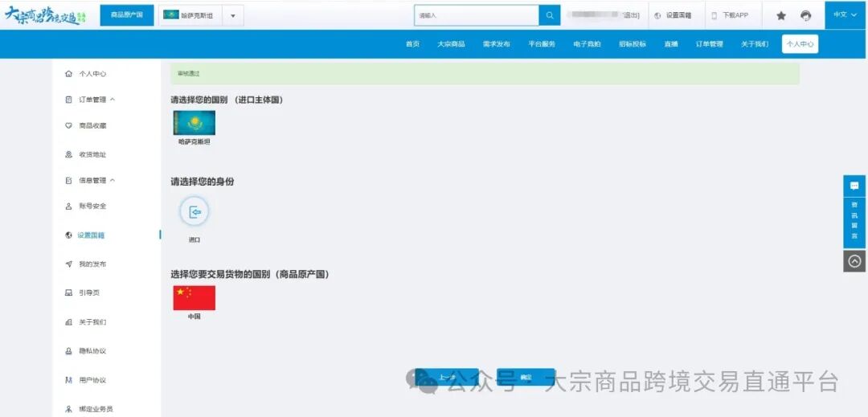This screenshot has height=417, width=868.
Task: Click the 商品原产国 button
Action: pyautogui.click(x=126, y=15)
